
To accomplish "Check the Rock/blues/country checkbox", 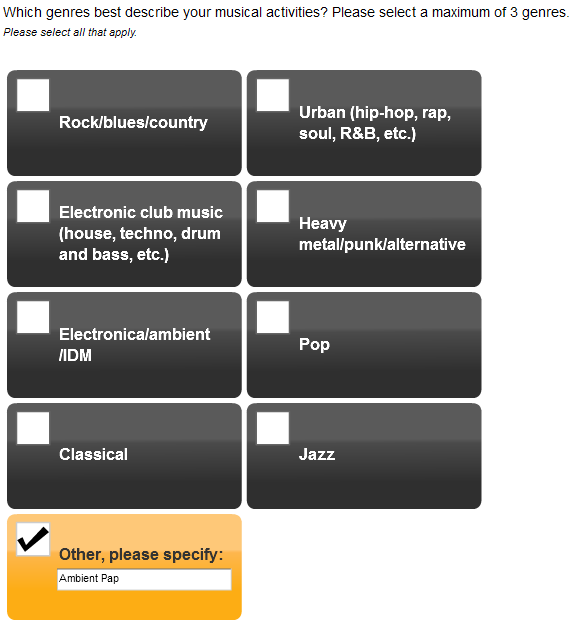I will coord(33,95).
